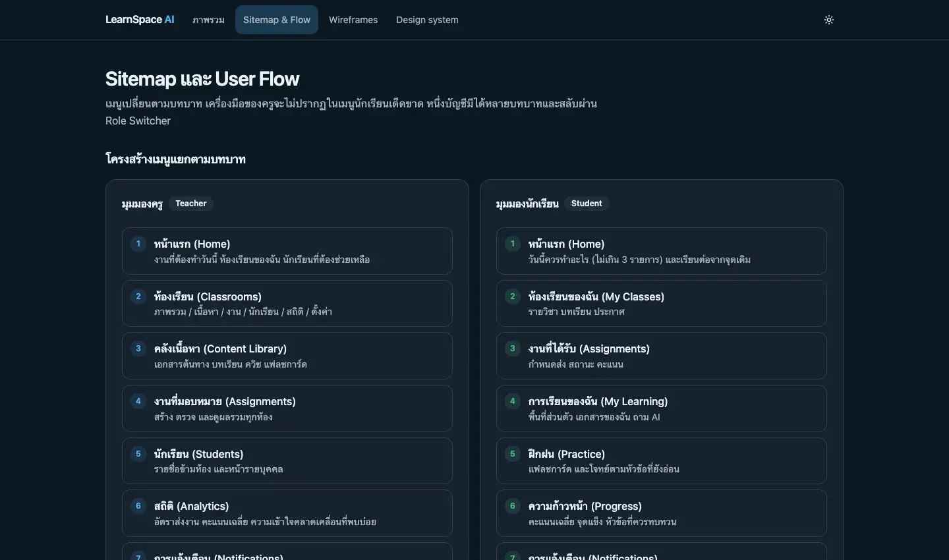The height and width of the screenshot is (560, 949).
Task: Choose the การเรียนของฉัน (My Learning) card
Action: 662,408
